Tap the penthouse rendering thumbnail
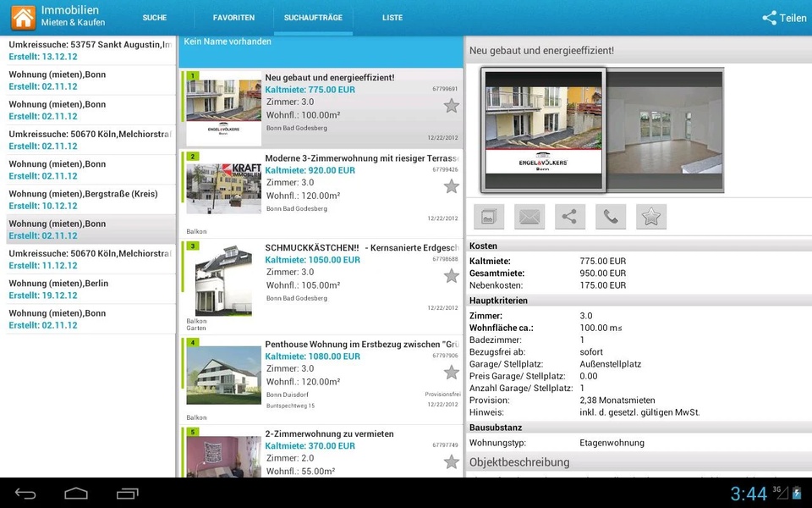 pyautogui.click(x=223, y=376)
